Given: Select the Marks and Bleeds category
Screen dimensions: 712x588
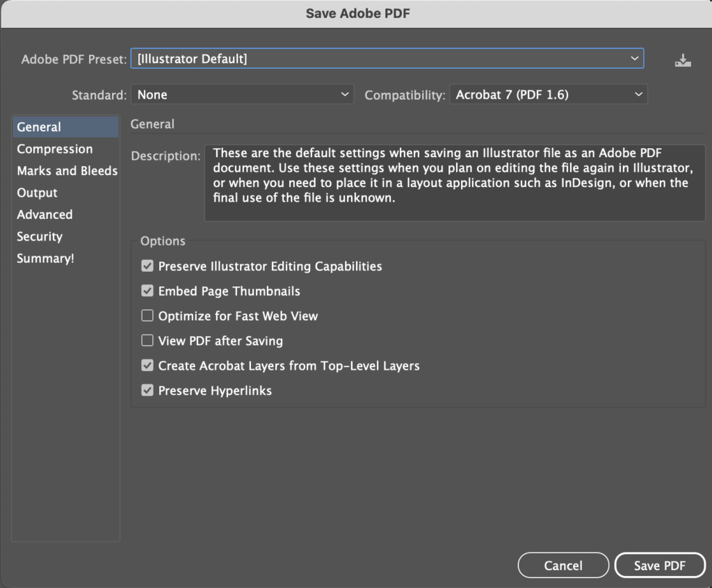Looking at the screenshot, I should pyautogui.click(x=65, y=171).
